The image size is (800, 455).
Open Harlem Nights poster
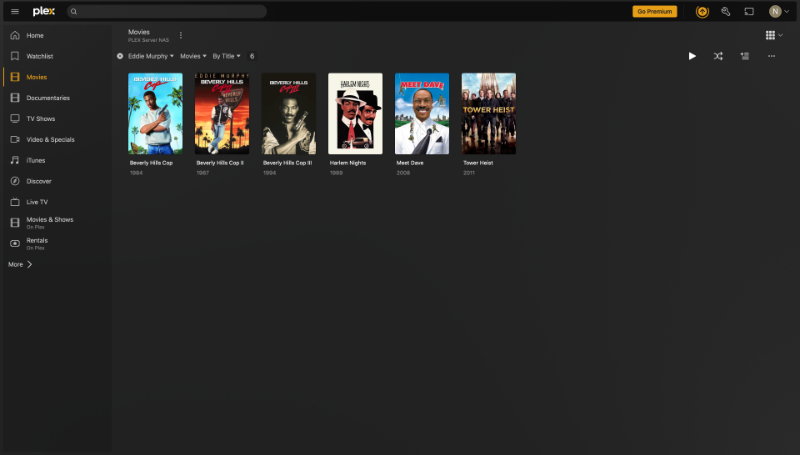pyautogui.click(x=355, y=113)
